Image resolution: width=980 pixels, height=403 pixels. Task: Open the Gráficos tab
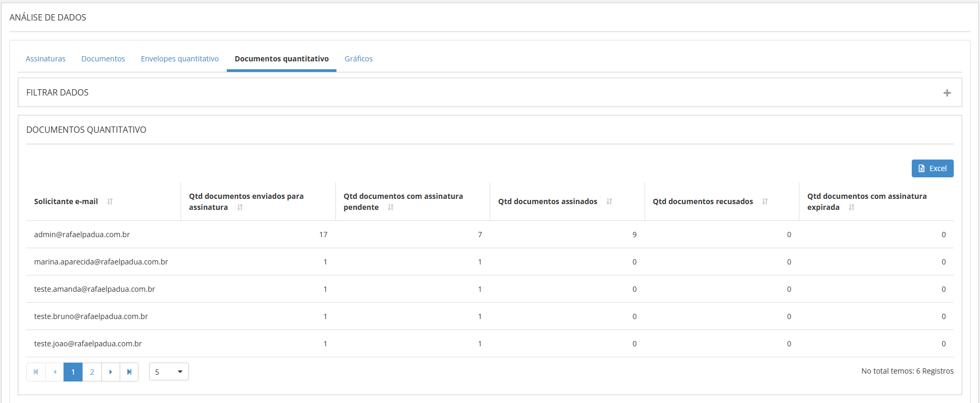pos(359,59)
